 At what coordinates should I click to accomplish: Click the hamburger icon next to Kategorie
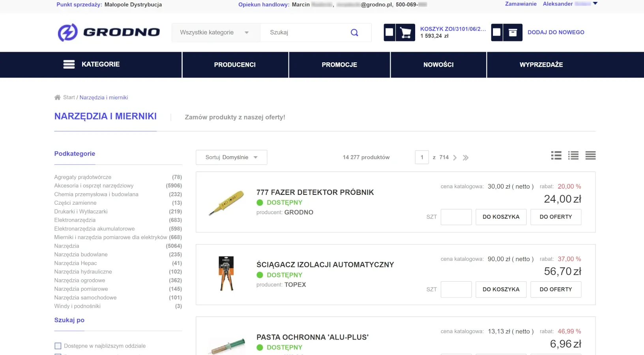[69, 64]
